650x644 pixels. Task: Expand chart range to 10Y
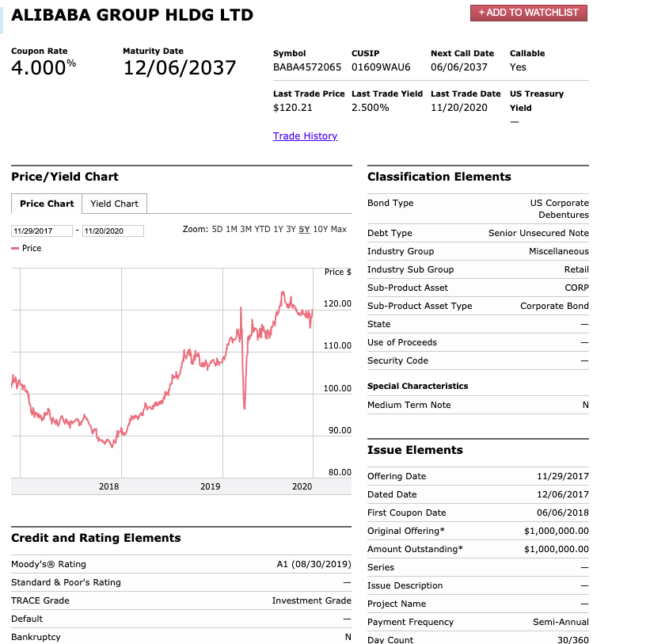(x=320, y=230)
